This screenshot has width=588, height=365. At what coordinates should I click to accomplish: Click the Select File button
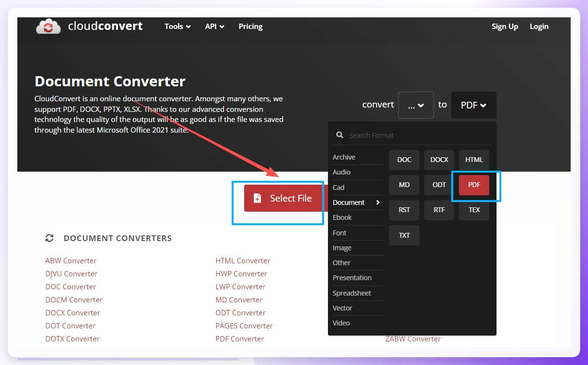click(286, 198)
